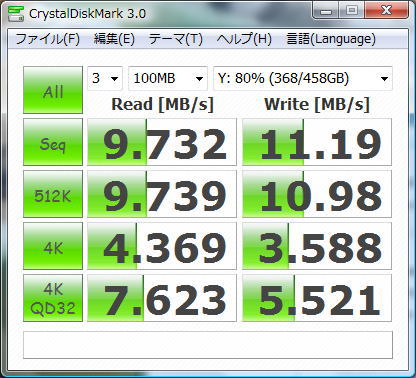Open the test count dropdown showing 3
The height and width of the screenshot is (378, 416).
pyautogui.click(x=105, y=78)
